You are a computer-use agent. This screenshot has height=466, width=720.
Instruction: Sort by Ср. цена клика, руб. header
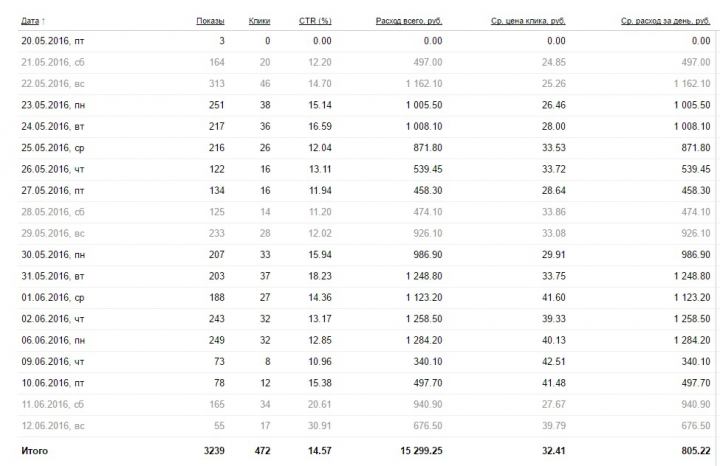(528, 21)
